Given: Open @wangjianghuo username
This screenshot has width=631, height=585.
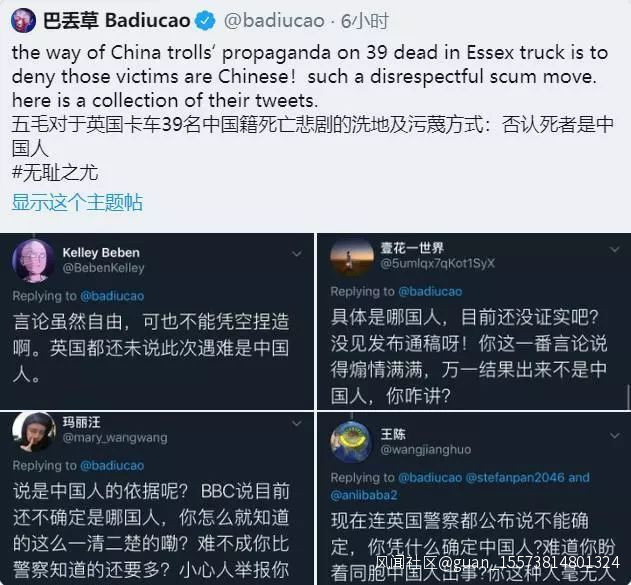Looking at the screenshot, I should pyautogui.click(x=426, y=449).
